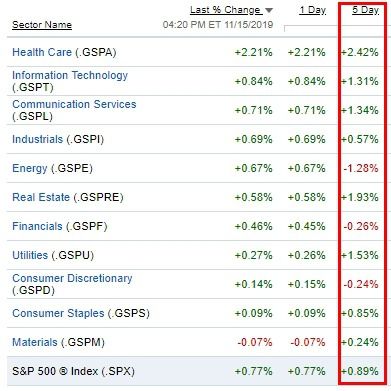Sort by Sector Name header
391x391 pixels.
[x=42, y=25]
